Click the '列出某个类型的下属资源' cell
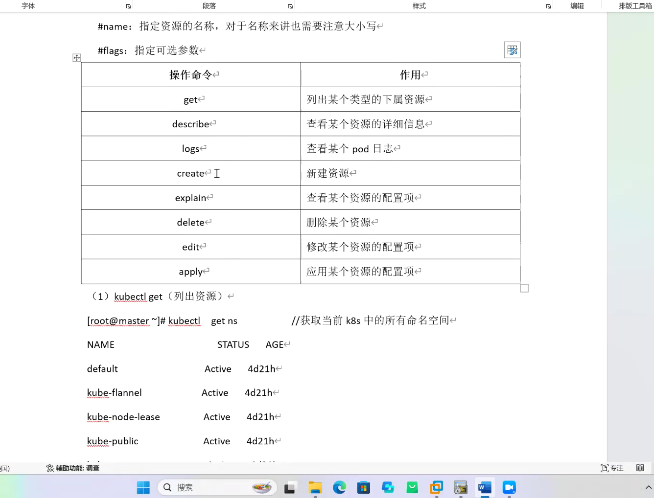This screenshot has height=498, width=654. (410, 99)
